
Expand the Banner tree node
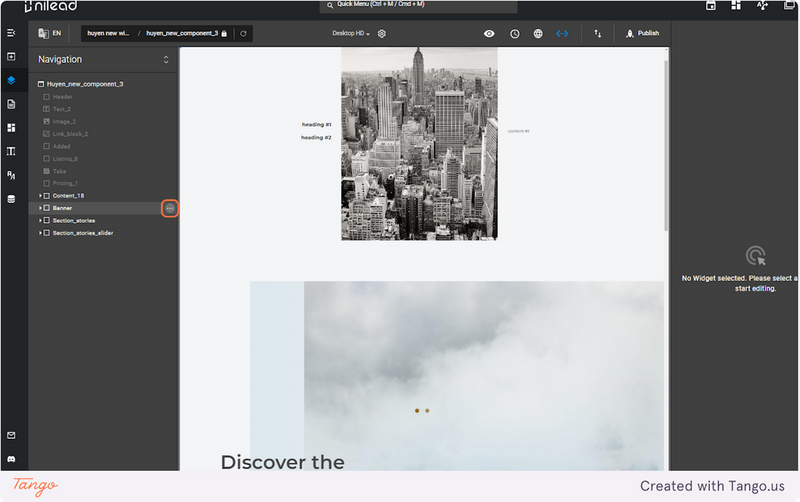(40, 208)
